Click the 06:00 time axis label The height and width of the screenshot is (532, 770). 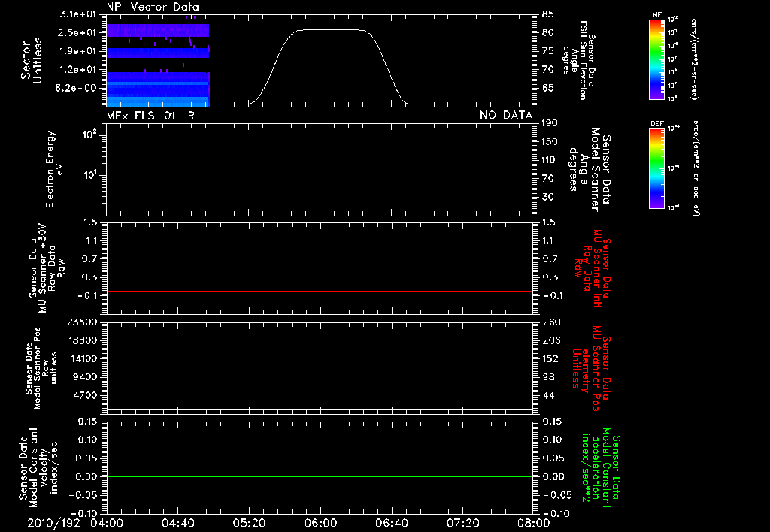320,523
